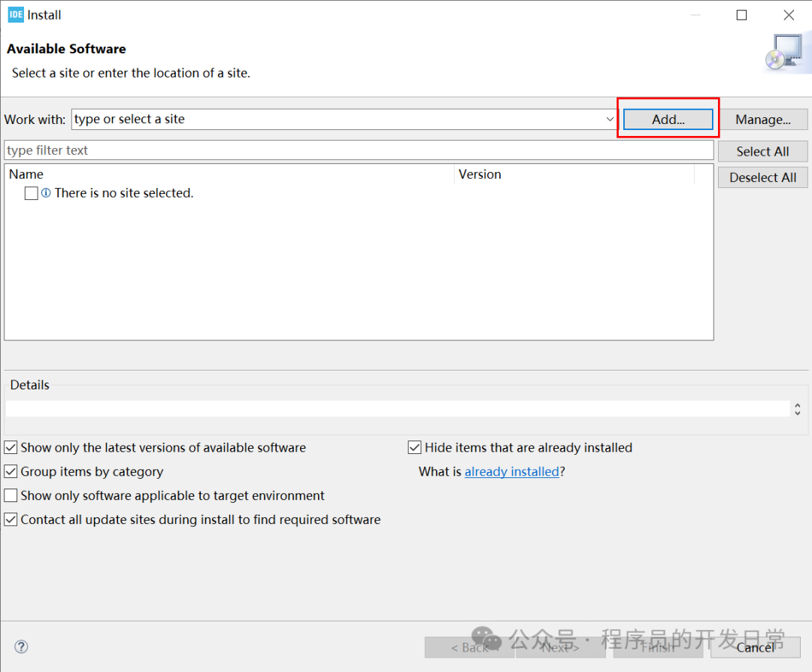
Task: Click the type filter text field
Action: click(x=359, y=150)
